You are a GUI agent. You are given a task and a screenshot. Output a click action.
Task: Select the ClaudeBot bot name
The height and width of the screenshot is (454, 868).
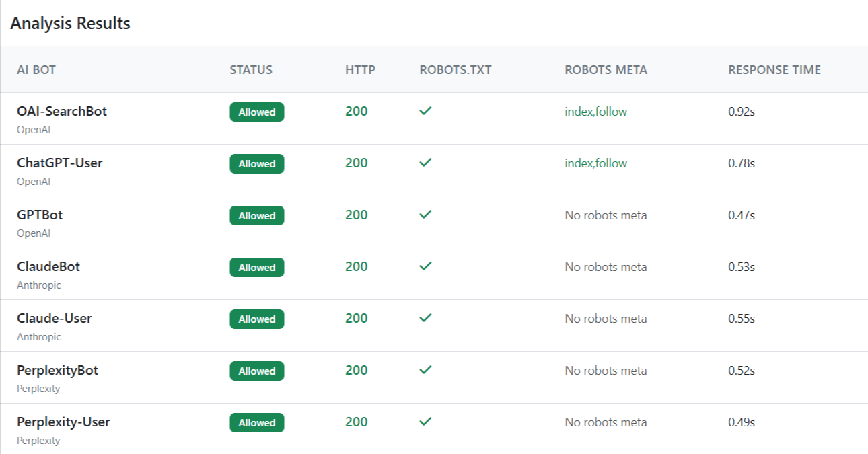click(x=48, y=267)
